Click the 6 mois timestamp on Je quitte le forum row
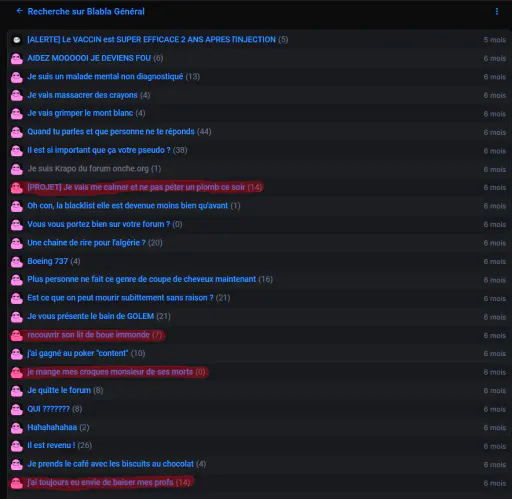Viewport: 512px width, 499px height. pyautogui.click(x=495, y=391)
